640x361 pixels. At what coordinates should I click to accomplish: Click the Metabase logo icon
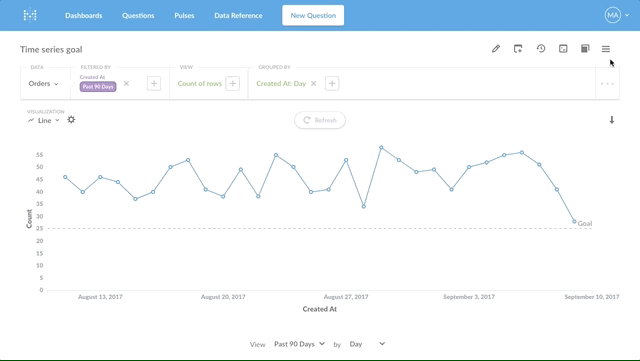[x=30, y=16]
